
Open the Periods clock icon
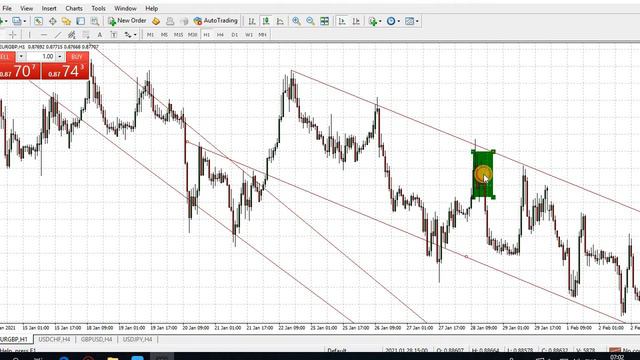[x=391, y=21]
